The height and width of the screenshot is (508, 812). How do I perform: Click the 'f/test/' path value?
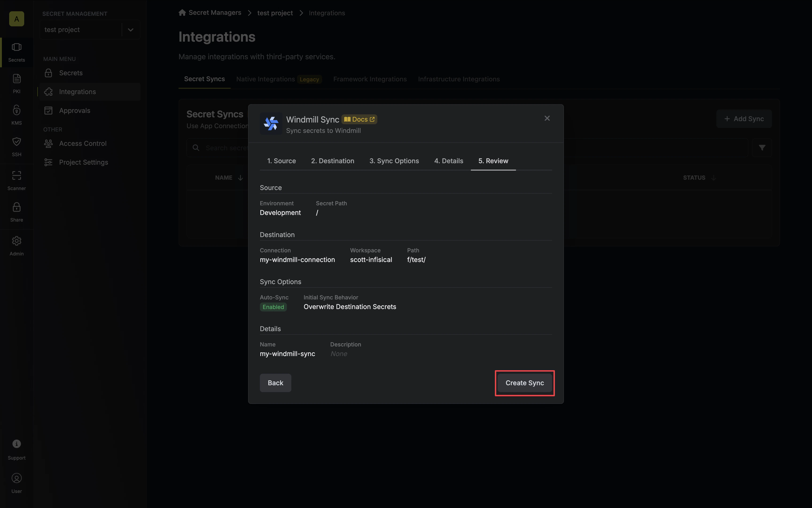416,260
